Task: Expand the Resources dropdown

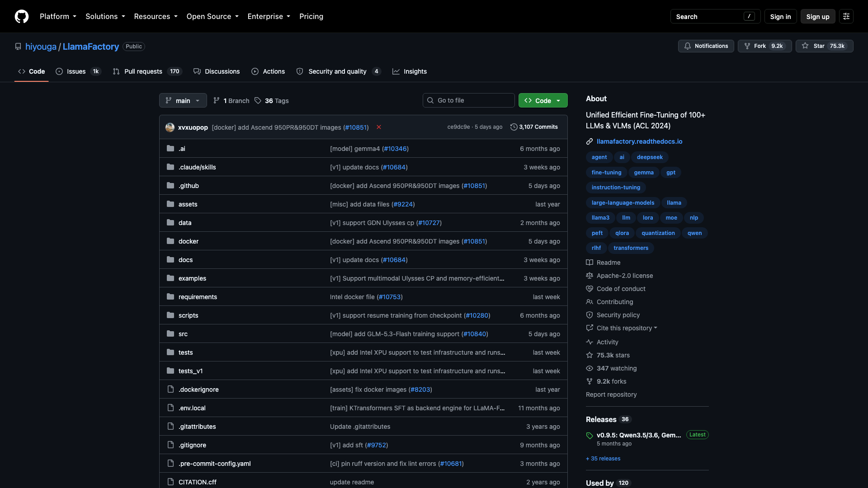Action: pyautogui.click(x=156, y=16)
